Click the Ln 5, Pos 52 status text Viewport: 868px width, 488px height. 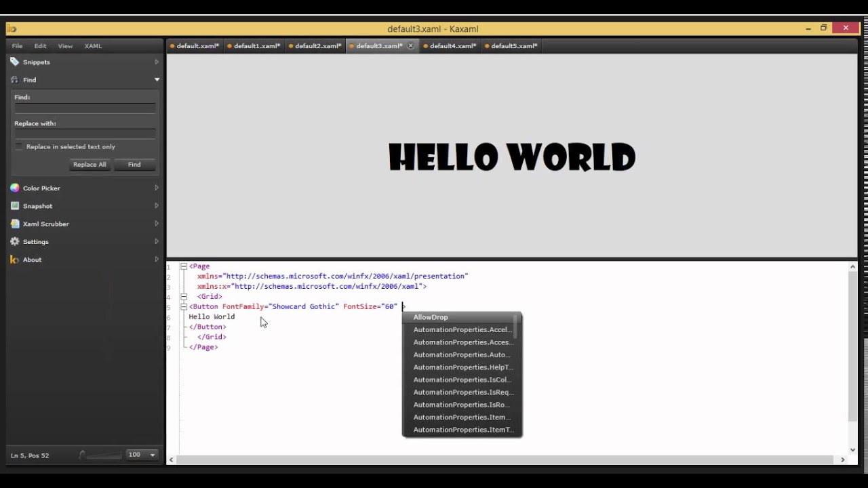coord(30,455)
